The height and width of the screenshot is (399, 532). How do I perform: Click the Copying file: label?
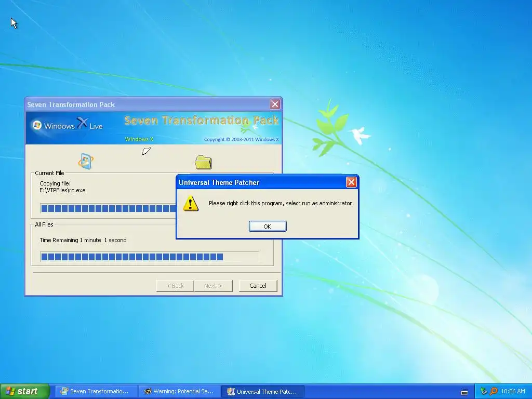(x=55, y=183)
